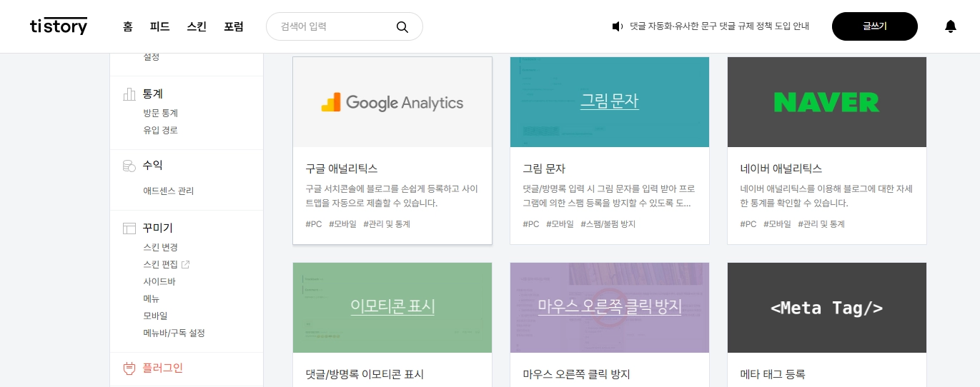The image size is (980, 387).
Task: Click the 메타 태그 등록 title
Action: pyautogui.click(x=773, y=374)
